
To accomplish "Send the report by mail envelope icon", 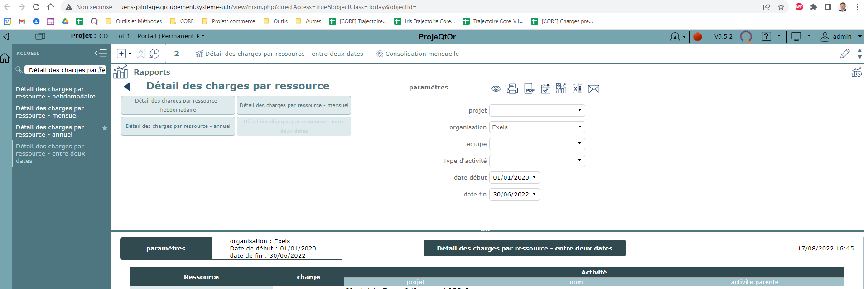I will 594,89.
